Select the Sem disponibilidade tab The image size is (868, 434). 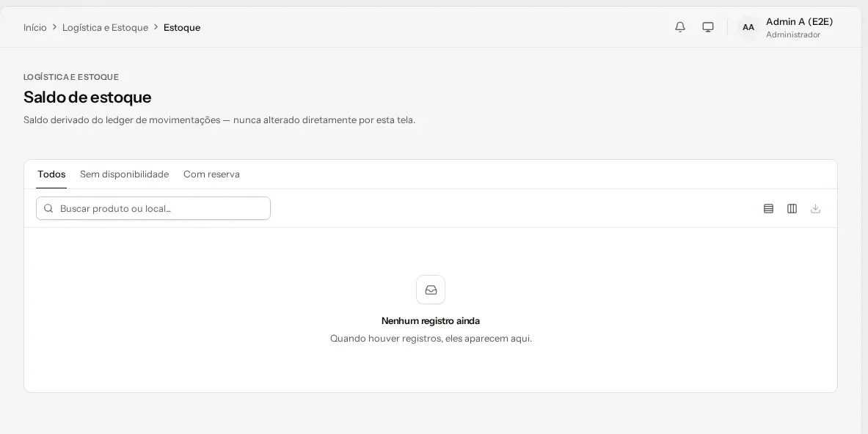tap(124, 174)
